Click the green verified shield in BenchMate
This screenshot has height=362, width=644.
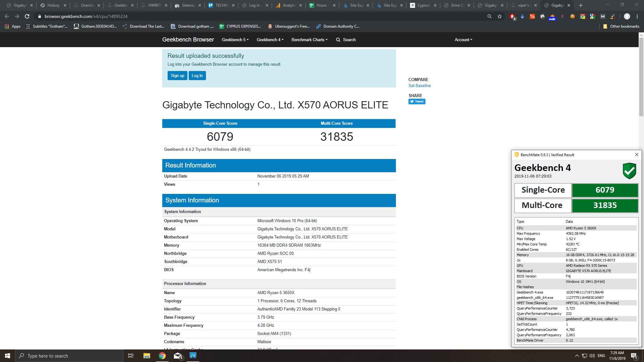[630, 171]
